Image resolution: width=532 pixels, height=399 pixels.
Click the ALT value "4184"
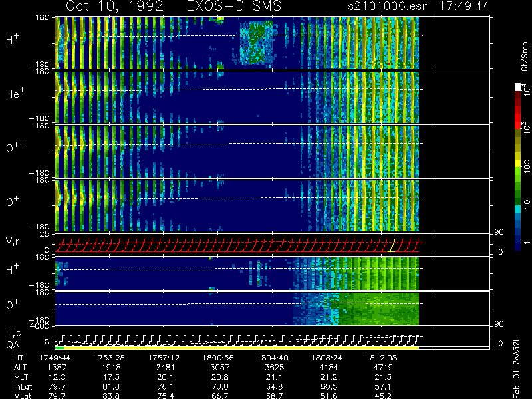click(x=328, y=368)
